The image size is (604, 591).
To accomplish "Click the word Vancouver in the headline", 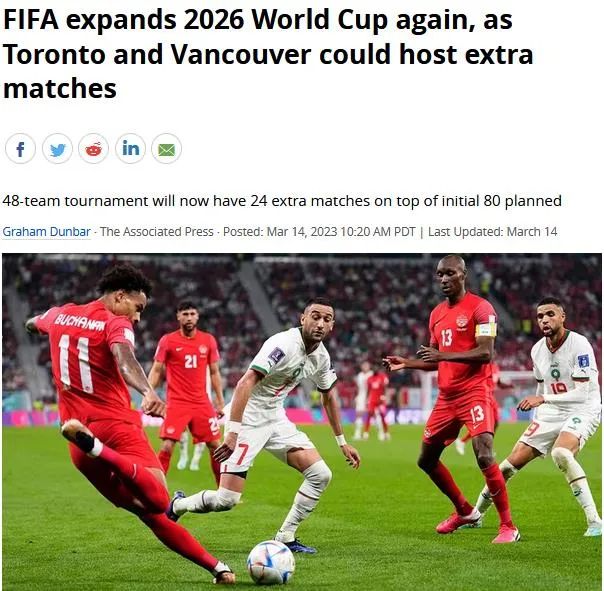I will coord(240,54).
